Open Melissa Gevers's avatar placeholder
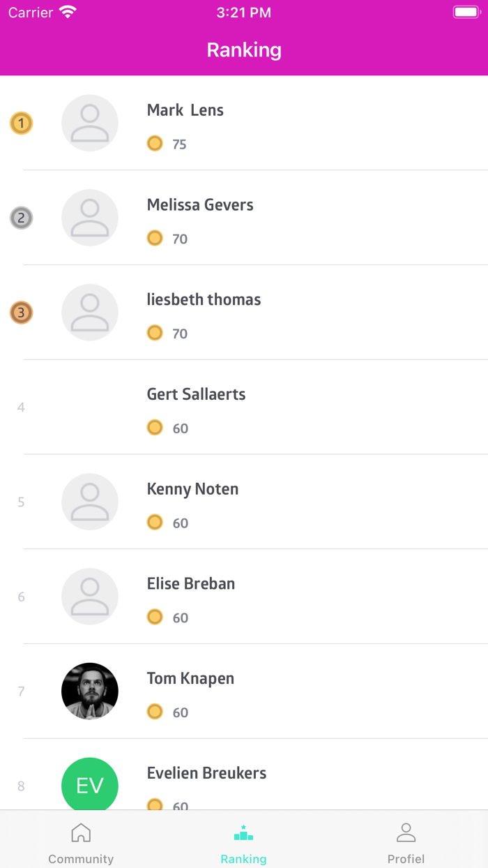The width and height of the screenshot is (488, 868). 90,218
